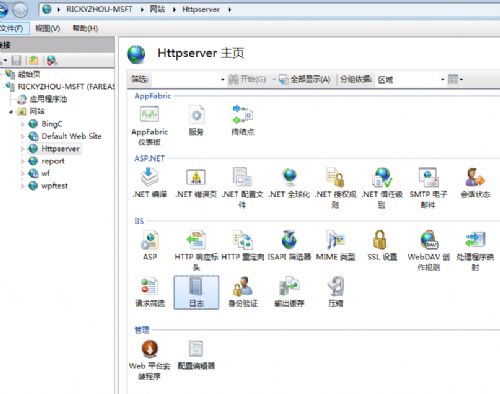The height and width of the screenshot is (394, 500).
Task: Open the WebDAV authoring rules icon
Action: coord(428,250)
